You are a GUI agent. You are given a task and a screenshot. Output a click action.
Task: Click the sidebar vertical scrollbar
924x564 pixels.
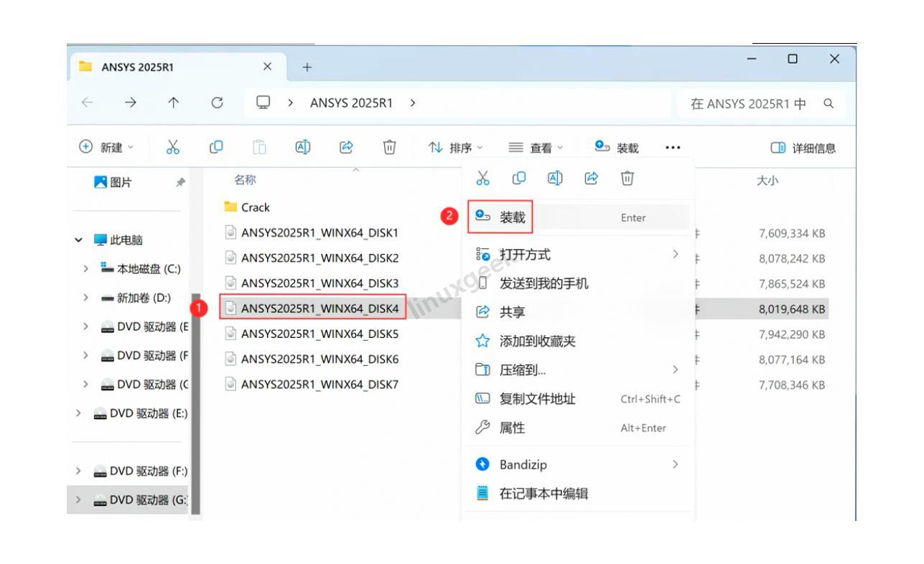(x=195, y=404)
